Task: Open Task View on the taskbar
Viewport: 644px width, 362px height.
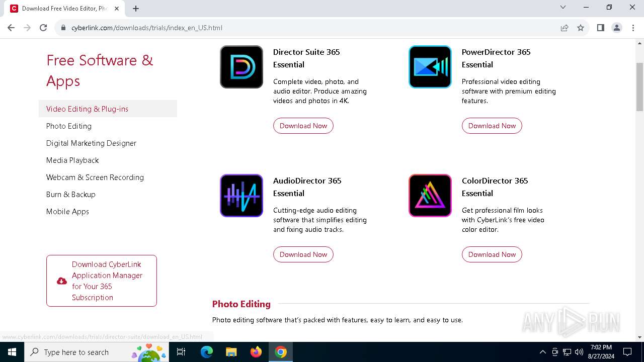Action: [x=181, y=352]
